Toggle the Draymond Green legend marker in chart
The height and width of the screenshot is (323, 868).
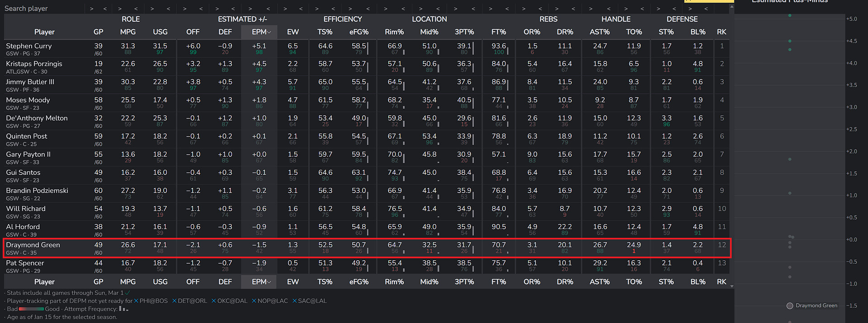coord(790,306)
